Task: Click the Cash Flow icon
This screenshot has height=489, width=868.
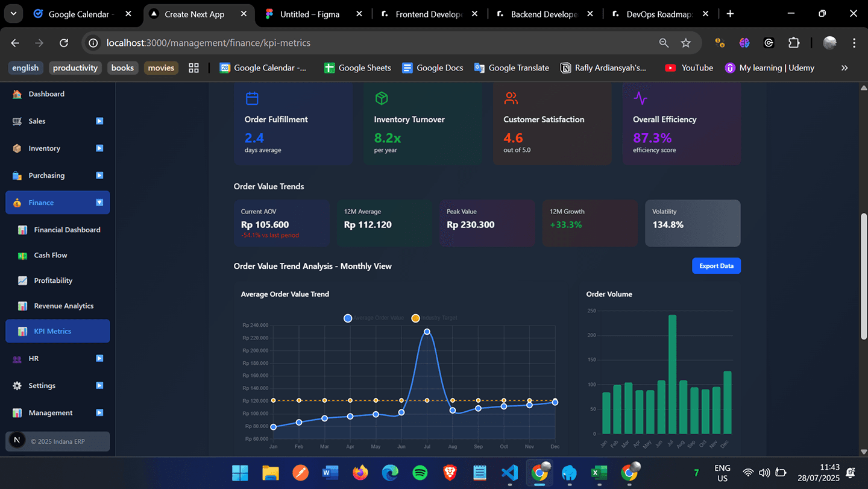Action: [22, 255]
